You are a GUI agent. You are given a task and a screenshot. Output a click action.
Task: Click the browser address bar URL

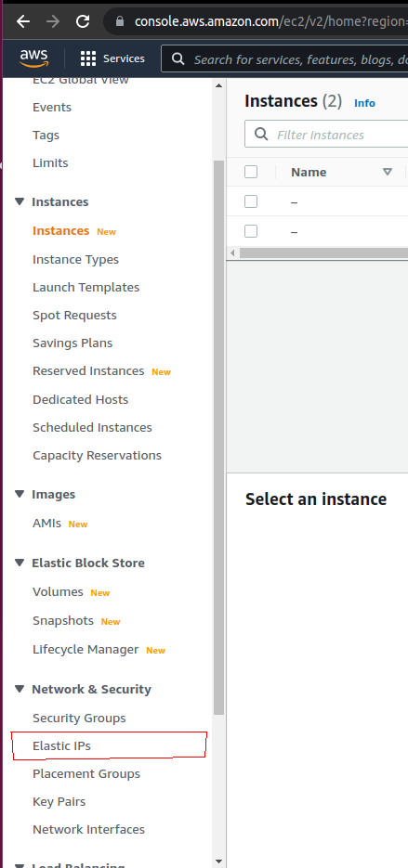point(271,21)
